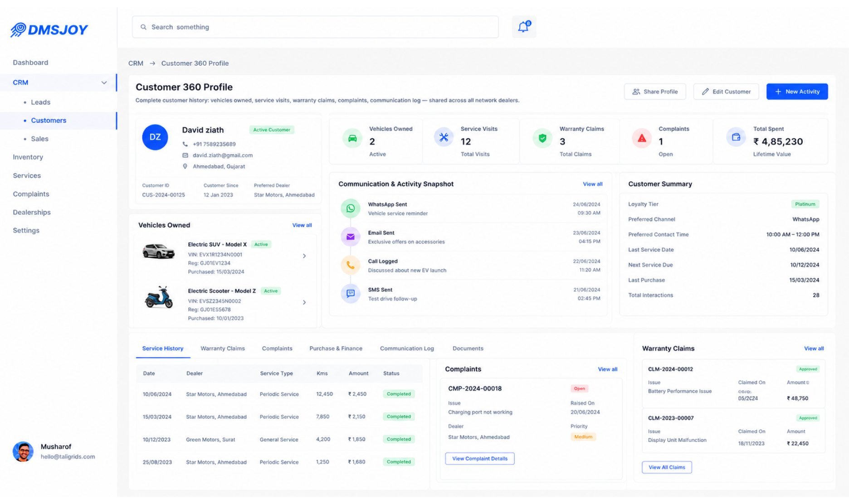The height and width of the screenshot is (504, 849).
Task: Open Complaints in the sidebar
Action: (31, 194)
